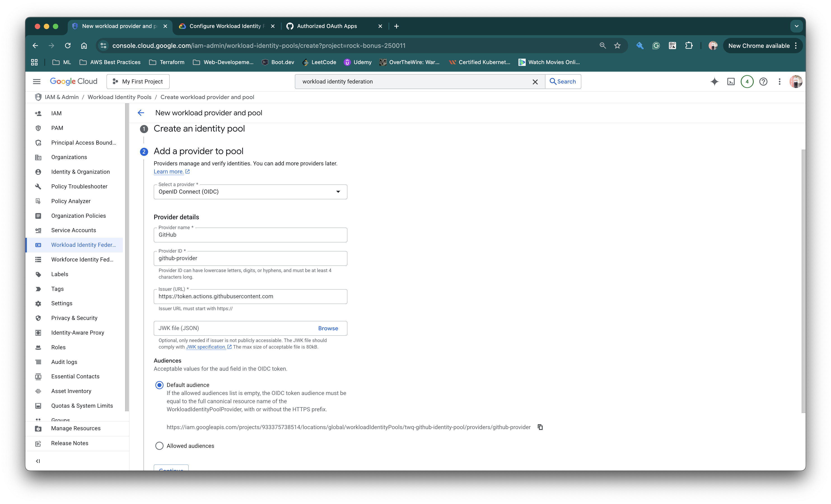
Task: Click the Chrome home button
Action: [84, 46]
